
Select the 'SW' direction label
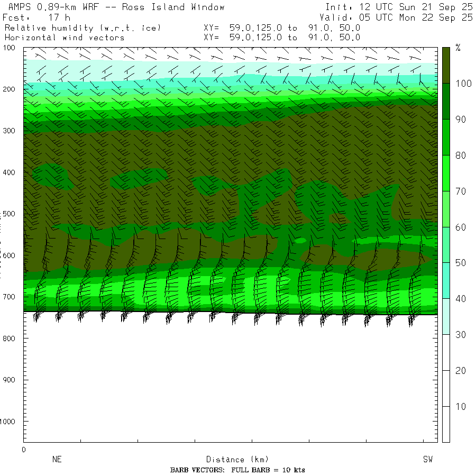pyautogui.click(x=428, y=459)
